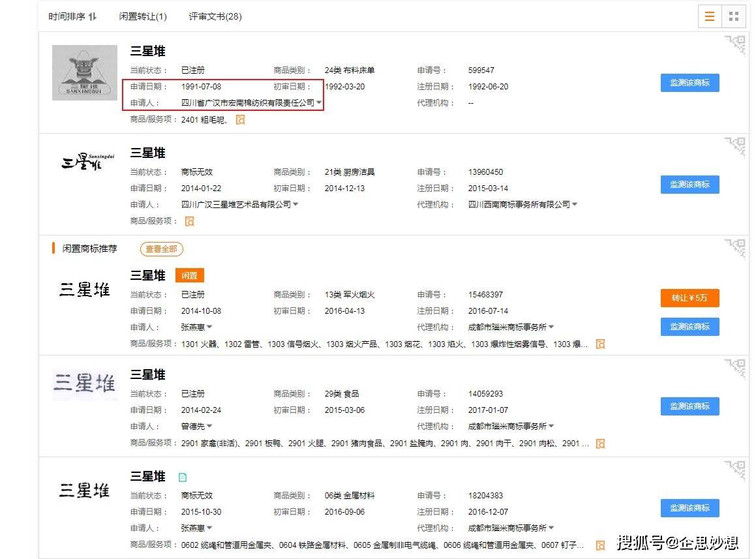Expand applicant 四川广汉三星堆艺术品有限公司 dropdown
This screenshot has width=756, height=559.
(x=296, y=204)
